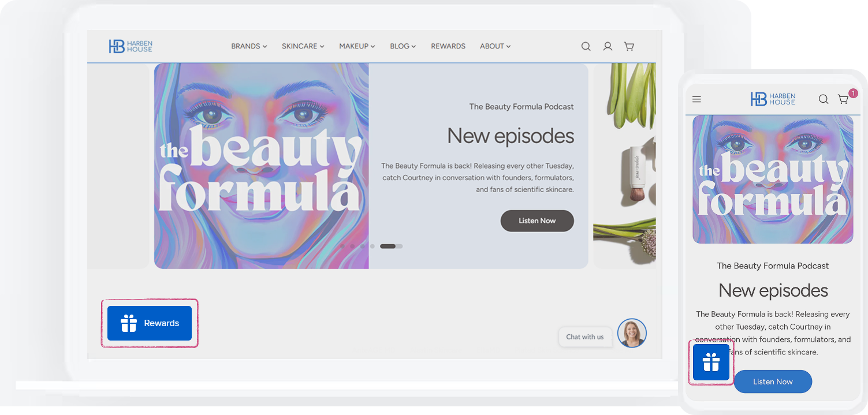Select the active elongated carousel slide indicator
This screenshot has height=415, width=868.
[388, 246]
